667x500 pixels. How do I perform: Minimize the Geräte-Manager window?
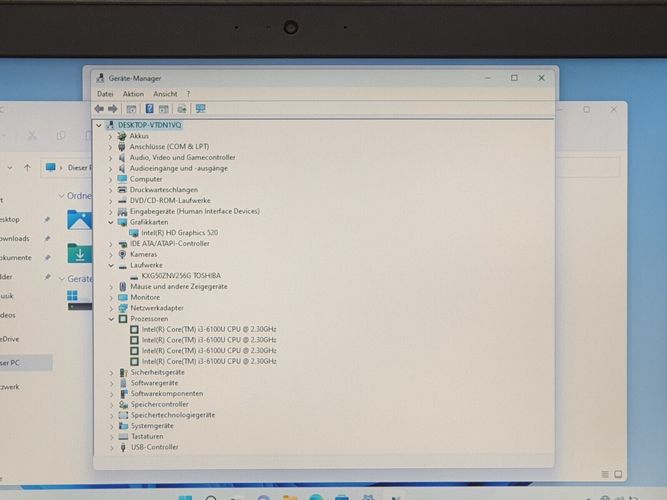[x=487, y=78]
